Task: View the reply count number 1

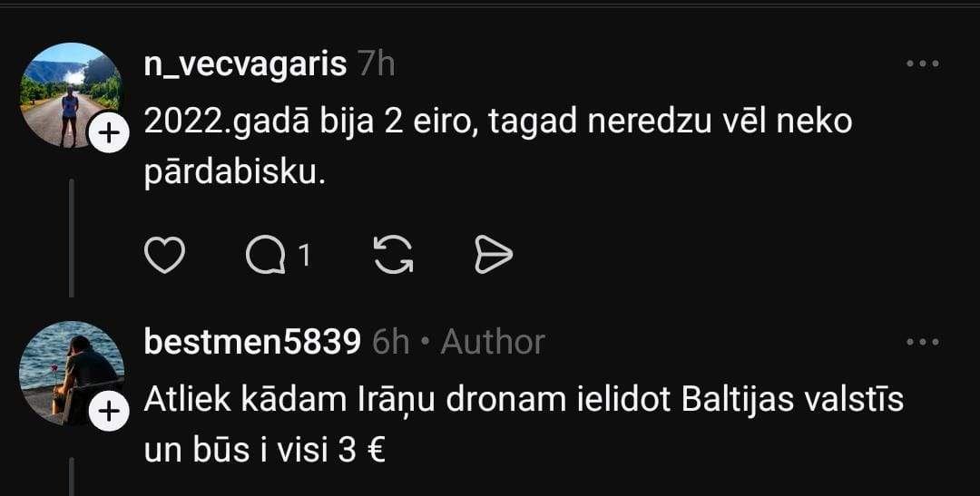Action: pos(304,255)
